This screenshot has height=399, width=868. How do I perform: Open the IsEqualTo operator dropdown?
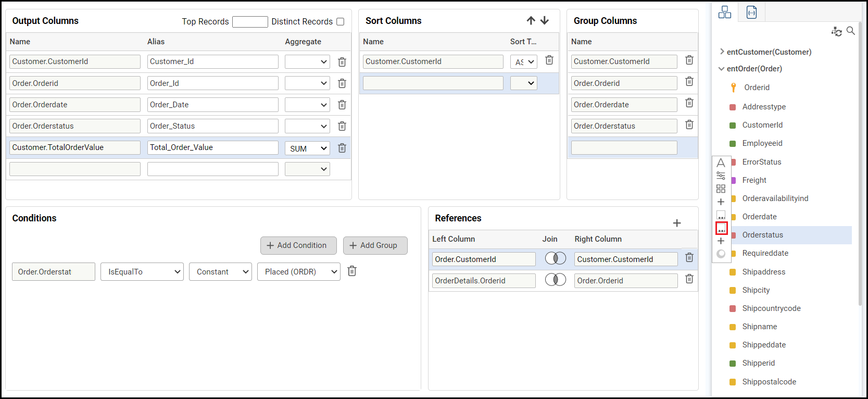[142, 271]
